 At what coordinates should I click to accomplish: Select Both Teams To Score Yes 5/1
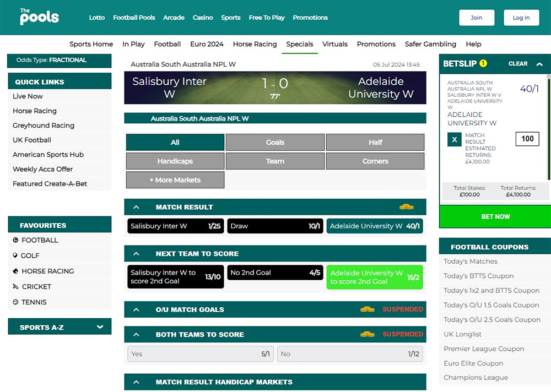coord(201,353)
